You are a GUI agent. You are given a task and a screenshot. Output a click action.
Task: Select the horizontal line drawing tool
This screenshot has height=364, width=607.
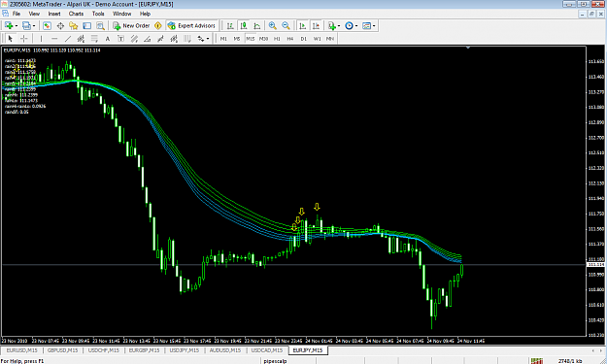[x=54, y=39]
